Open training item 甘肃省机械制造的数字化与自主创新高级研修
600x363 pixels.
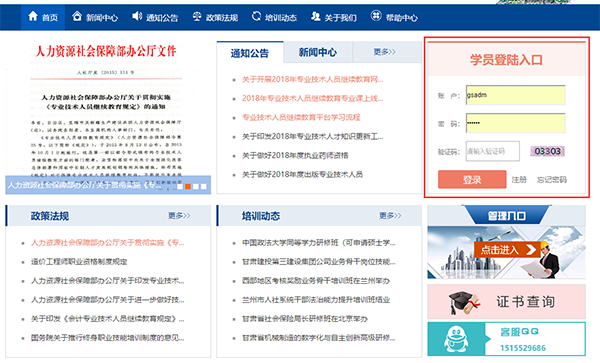pyautogui.click(x=318, y=338)
